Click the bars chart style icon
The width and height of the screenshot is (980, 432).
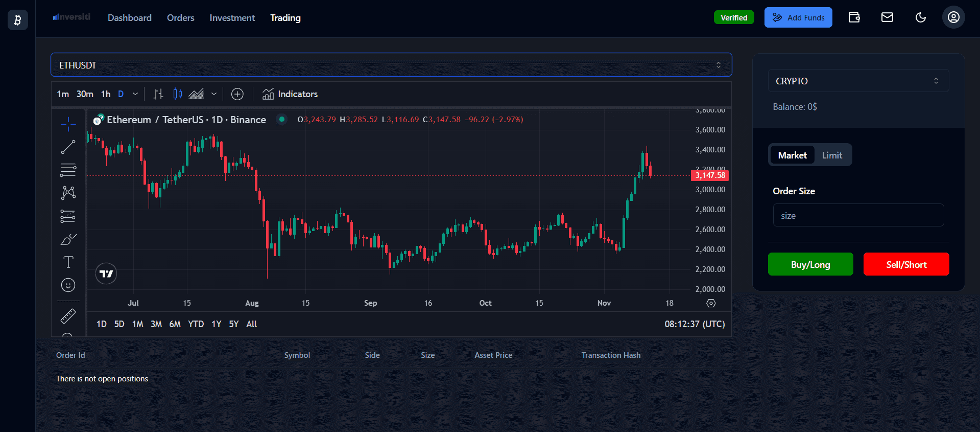click(158, 94)
